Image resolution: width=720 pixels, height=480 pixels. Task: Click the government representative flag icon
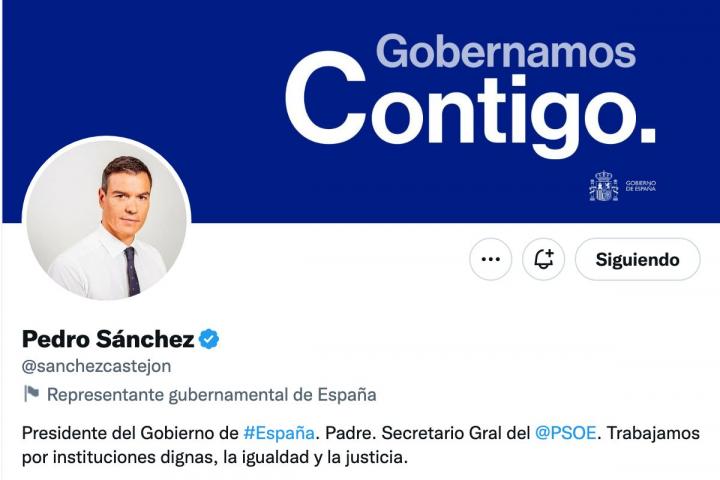pos(31,394)
